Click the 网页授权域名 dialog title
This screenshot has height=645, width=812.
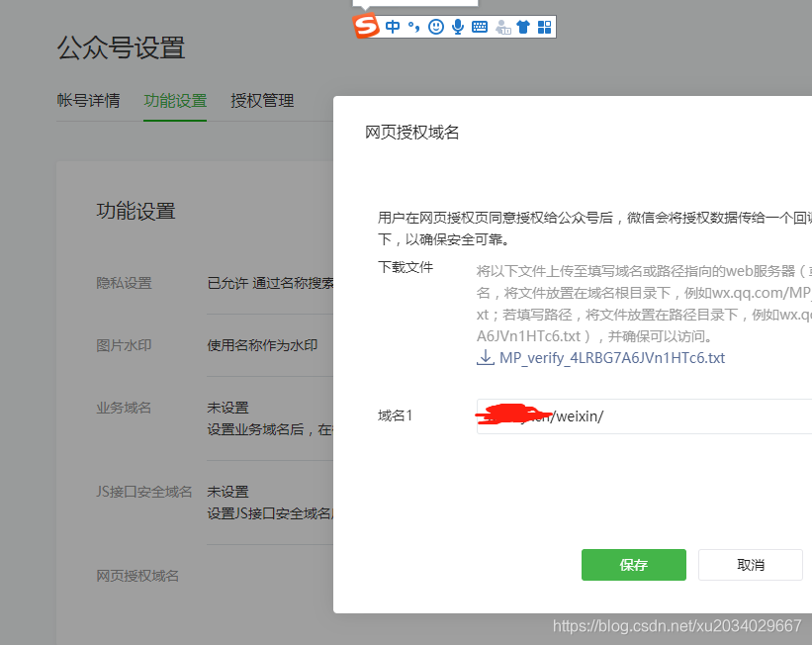point(412,133)
